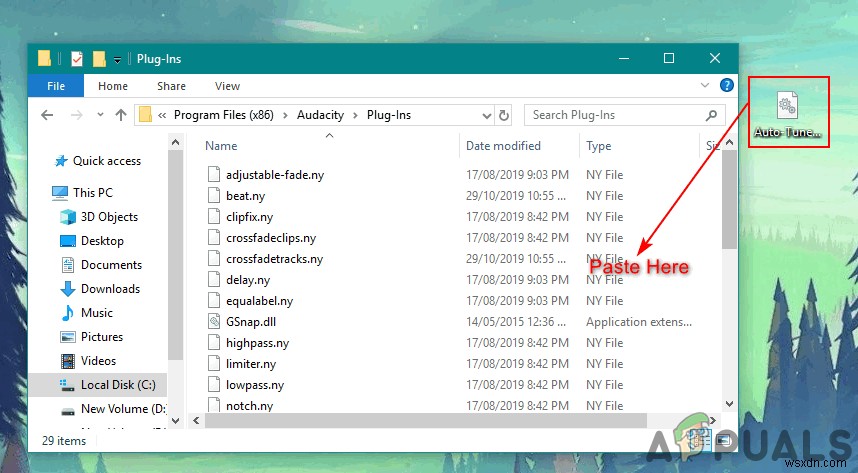Click the file list vertical scrollbar thumb

coord(729,199)
